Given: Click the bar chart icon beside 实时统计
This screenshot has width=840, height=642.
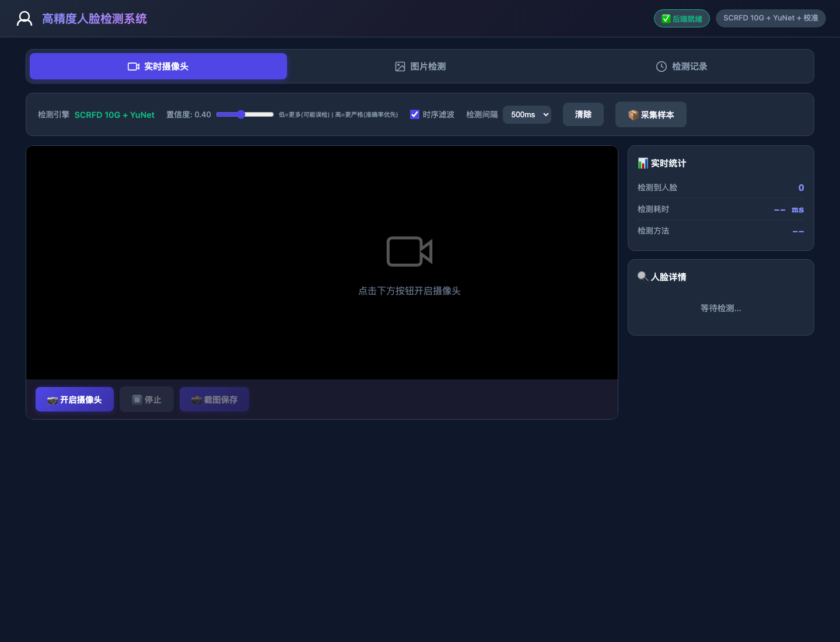Looking at the screenshot, I should [643, 163].
